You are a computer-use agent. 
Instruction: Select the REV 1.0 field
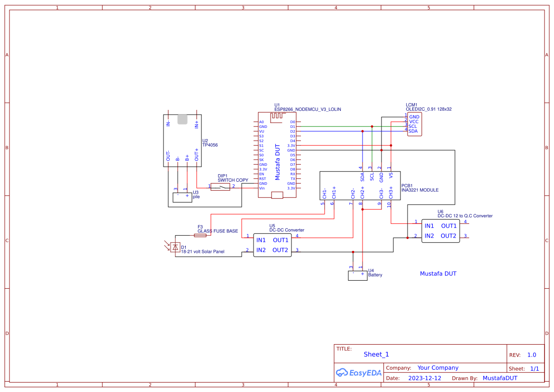click(x=531, y=354)
